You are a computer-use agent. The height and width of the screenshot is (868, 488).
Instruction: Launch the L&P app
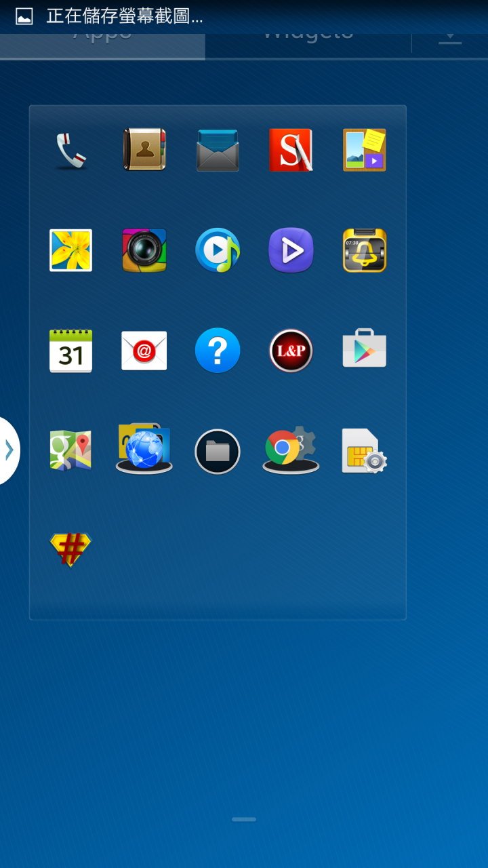(291, 351)
